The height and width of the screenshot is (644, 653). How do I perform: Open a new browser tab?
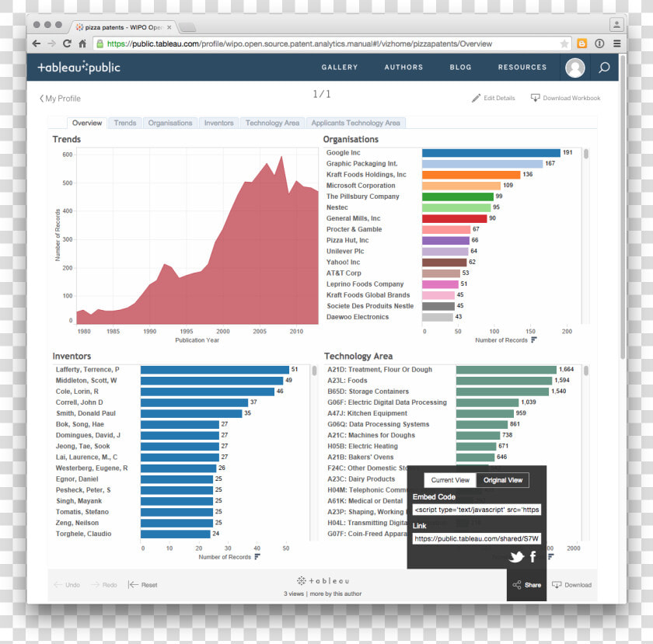(x=187, y=27)
